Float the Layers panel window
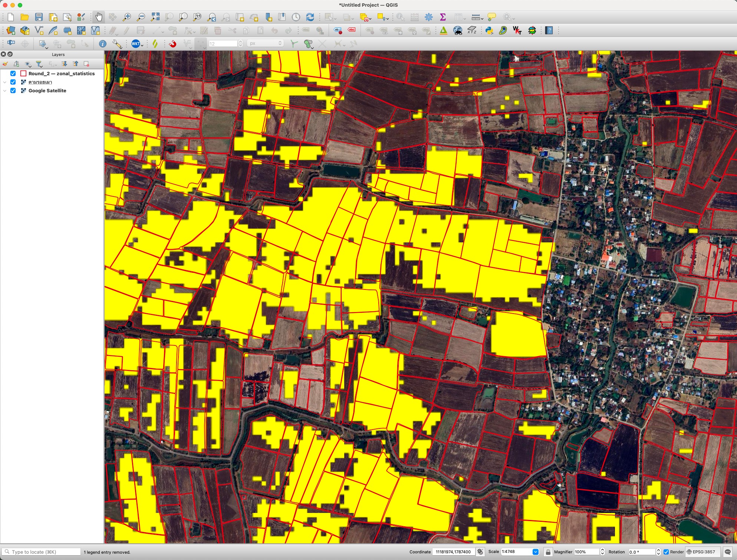Screen dimensions: 737x560 10,54
